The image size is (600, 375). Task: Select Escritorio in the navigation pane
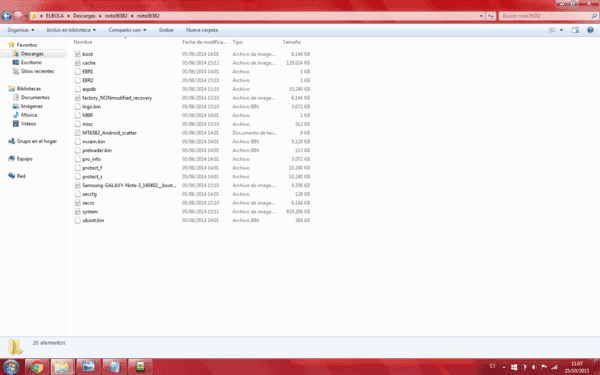point(31,62)
